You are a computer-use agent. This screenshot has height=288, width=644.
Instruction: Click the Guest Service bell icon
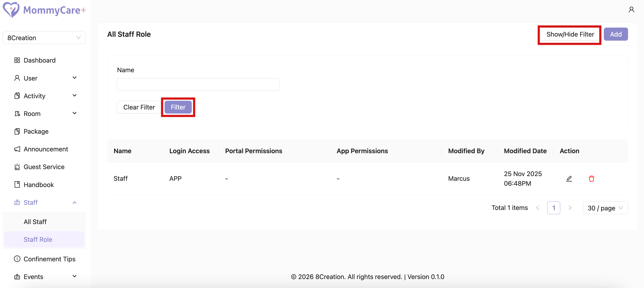(17, 167)
